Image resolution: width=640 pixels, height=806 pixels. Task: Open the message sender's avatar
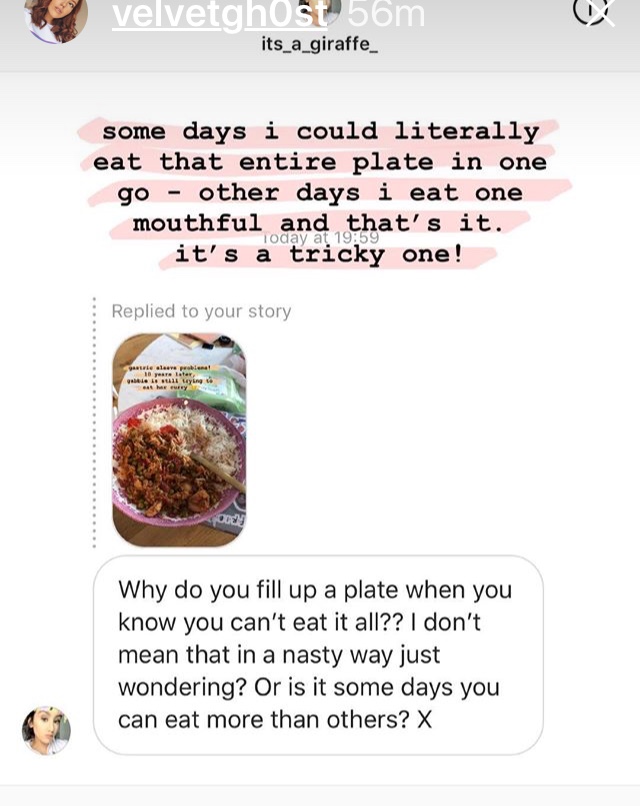(x=46, y=730)
